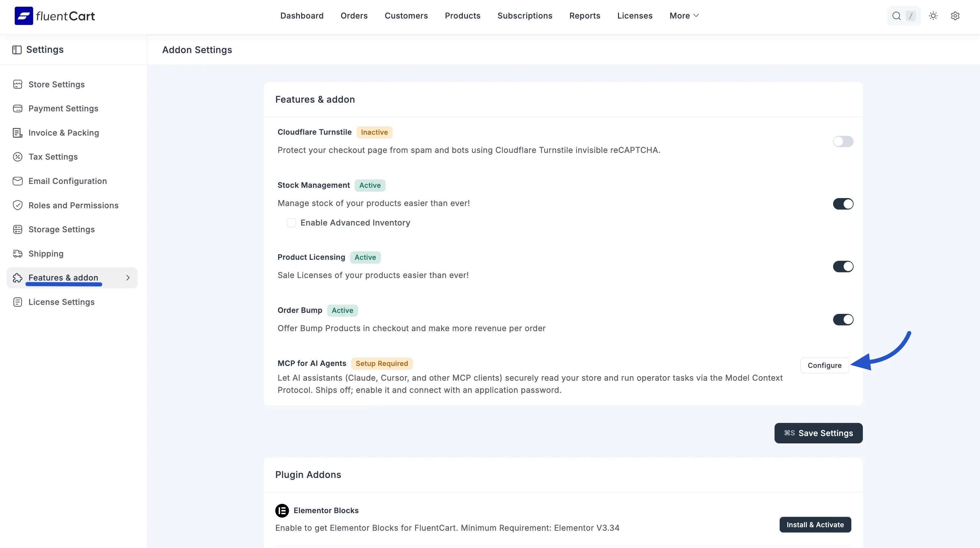
Task: Click the Elementor Blocks addon title
Action: click(326, 510)
